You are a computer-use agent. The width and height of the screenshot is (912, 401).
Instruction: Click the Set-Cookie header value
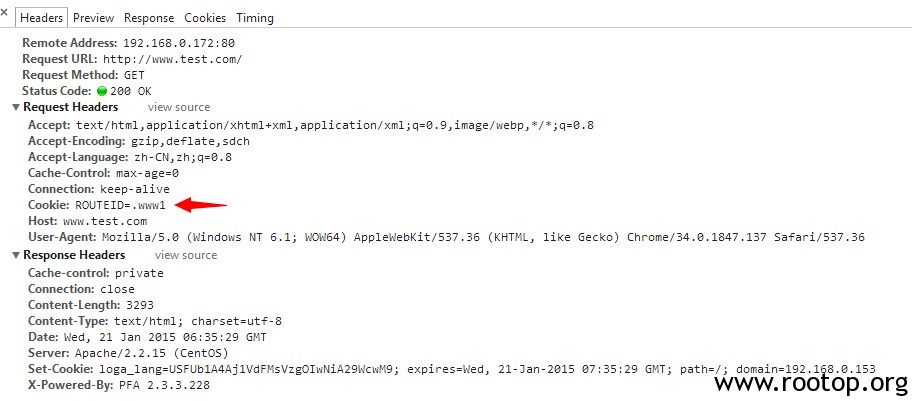point(487,370)
